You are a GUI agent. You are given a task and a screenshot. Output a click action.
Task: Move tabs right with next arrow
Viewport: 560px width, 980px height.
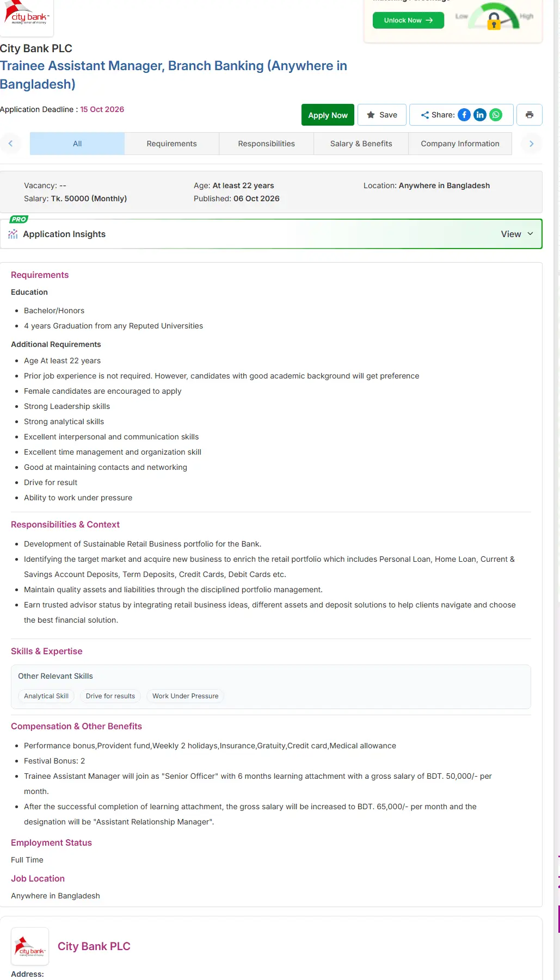tap(532, 144)
